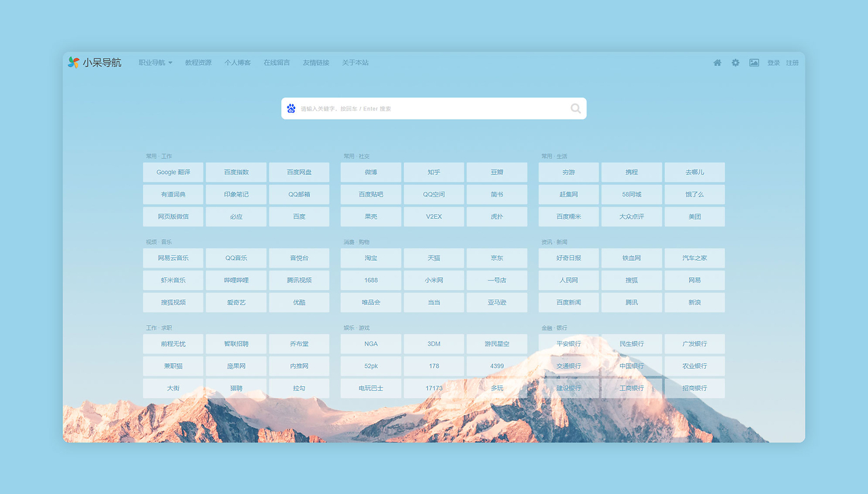Click the wallpaper image icon
This screenshot has width=868, height=494.
coord(754,63)
